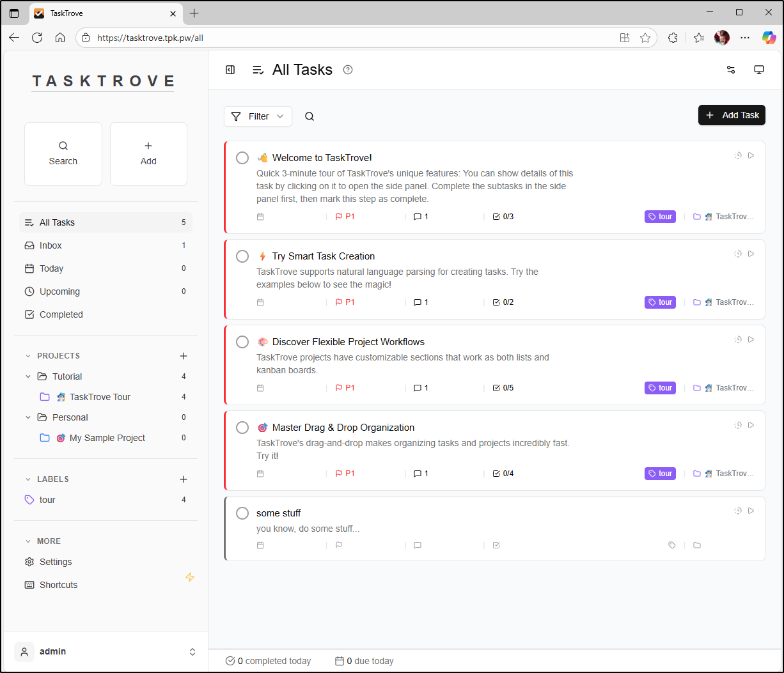Viewport: 784px width, 673px height.
Task: Click calendar icon on Welcome to TaskTrove task
Action: [x=260, y=217]
